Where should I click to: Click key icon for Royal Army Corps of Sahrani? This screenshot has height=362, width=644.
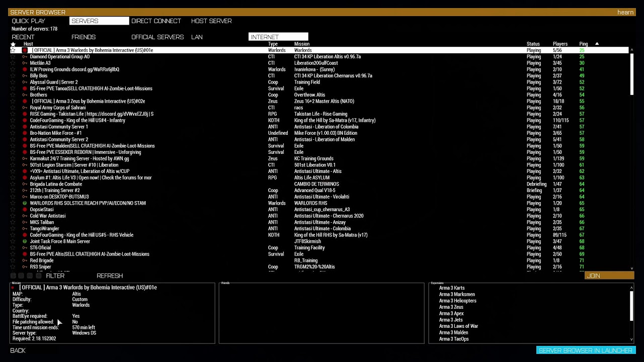[25, 108]
